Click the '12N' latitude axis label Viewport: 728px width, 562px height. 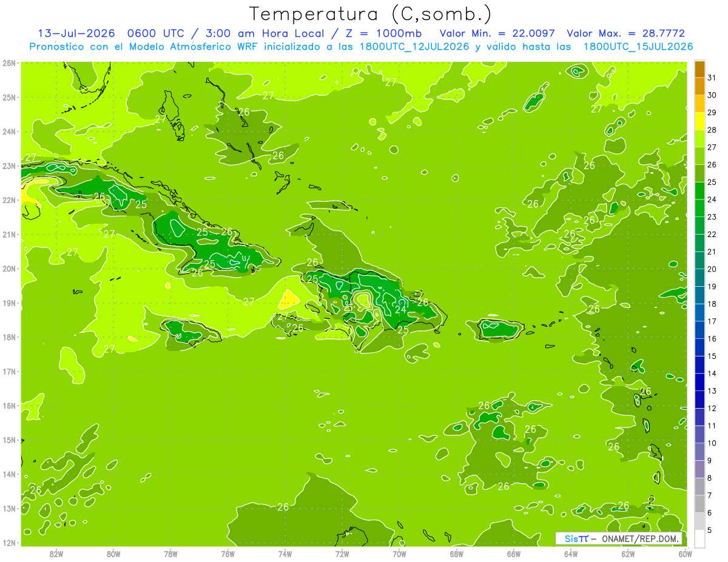click(8, 543)
